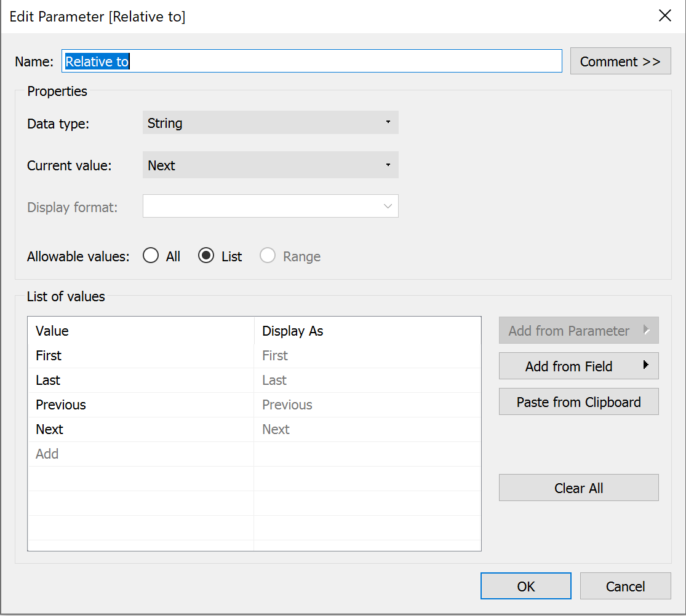This screenshot has width=686, height=616.
Task: Click the Paste from Clipboard button
Action: (578, 401)
